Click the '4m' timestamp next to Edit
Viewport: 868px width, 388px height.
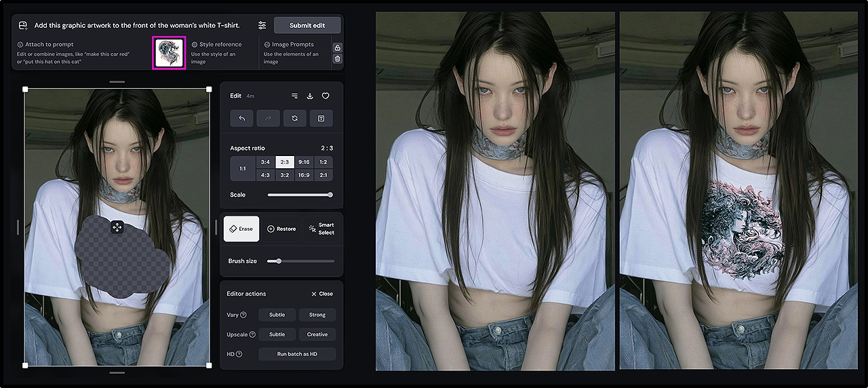click(x=250, y=96)
